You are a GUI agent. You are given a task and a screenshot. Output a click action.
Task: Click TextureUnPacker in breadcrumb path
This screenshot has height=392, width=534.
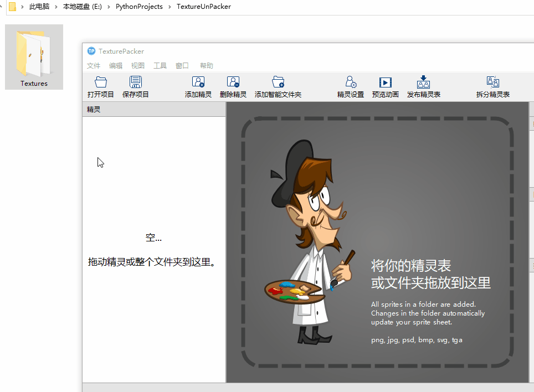[204, 7]
